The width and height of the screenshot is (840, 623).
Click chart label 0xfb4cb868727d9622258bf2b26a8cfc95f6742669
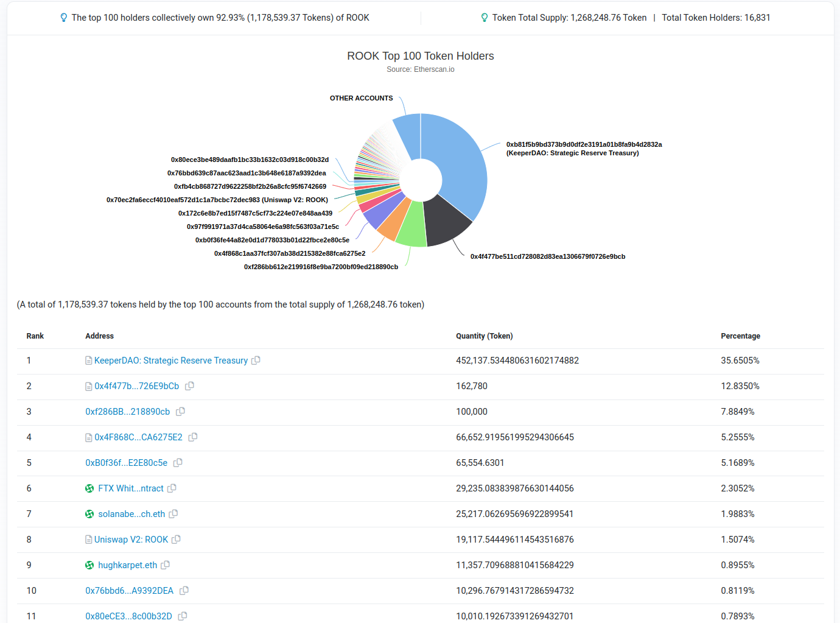250,186
